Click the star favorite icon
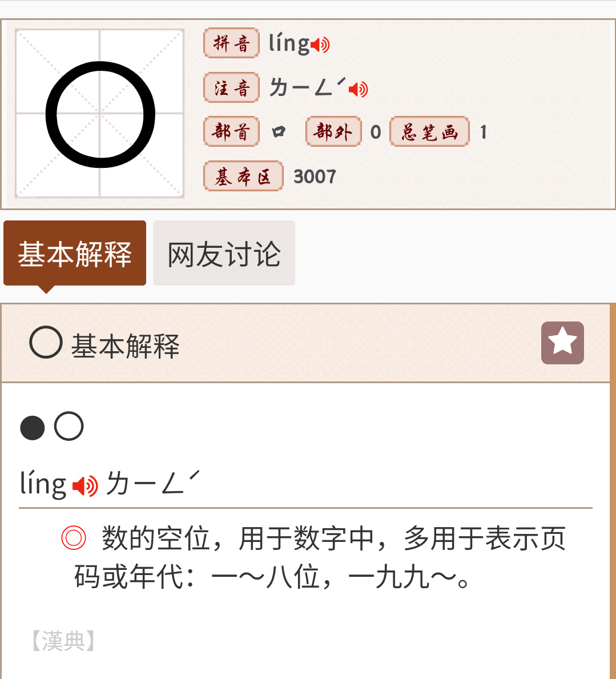The width and height of the screenshot is (616, 679). pos(562,343)
